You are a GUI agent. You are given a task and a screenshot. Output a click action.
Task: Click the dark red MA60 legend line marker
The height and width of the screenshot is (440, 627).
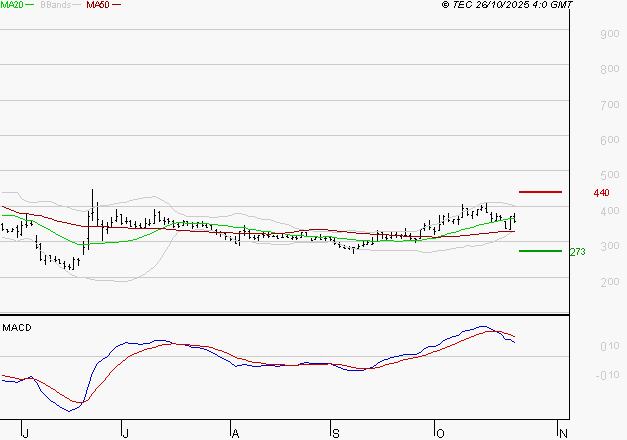pos(117,6)
